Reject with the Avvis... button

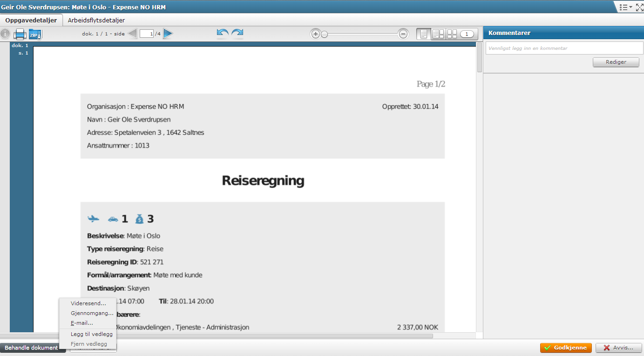coord(619,348)
